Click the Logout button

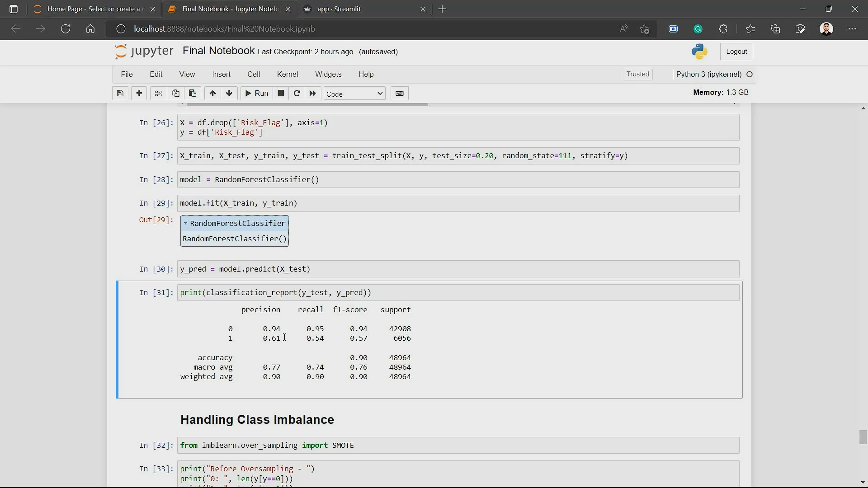(736, 52)
